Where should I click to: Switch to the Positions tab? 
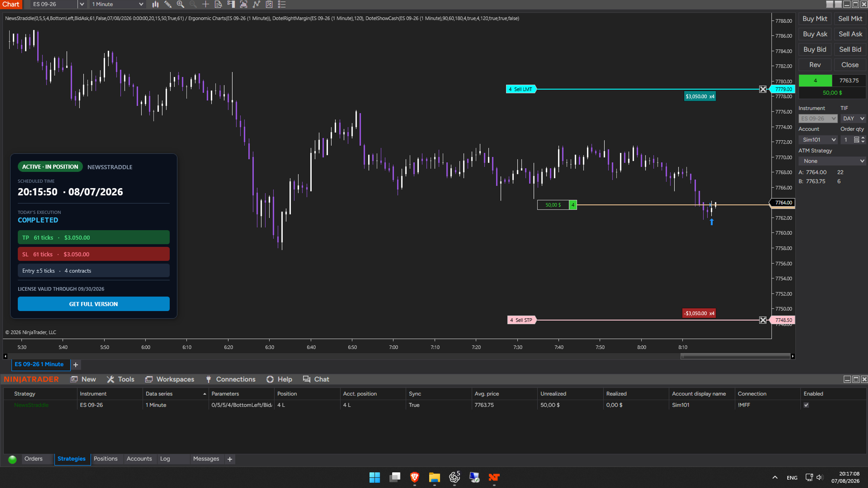(x=105, y=459)
